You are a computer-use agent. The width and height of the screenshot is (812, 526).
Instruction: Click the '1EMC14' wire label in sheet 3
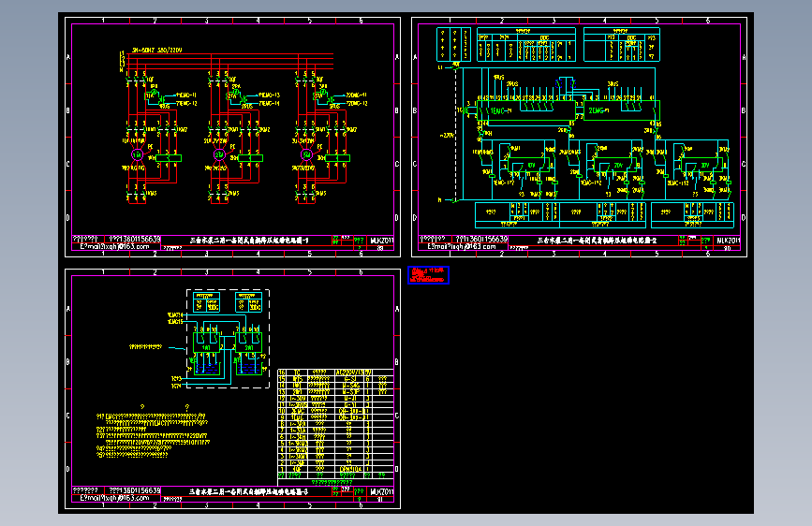pos(175,314)
